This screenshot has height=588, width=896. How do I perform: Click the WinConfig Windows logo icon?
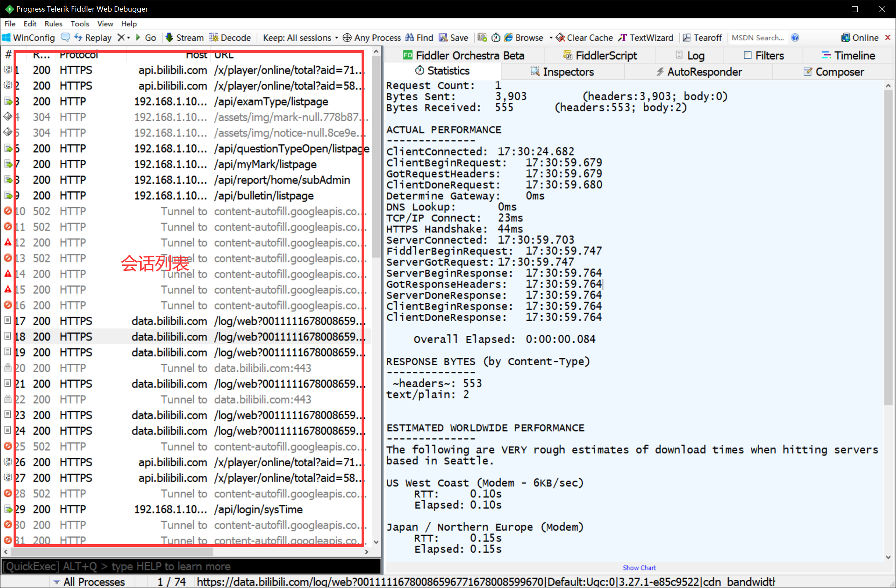click(7, 38)
